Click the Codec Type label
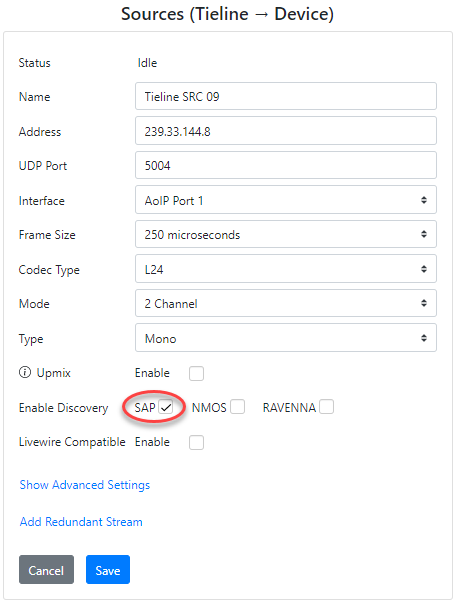Image resolution: width=456 pixels, height=603 pixels. [49, 270]
